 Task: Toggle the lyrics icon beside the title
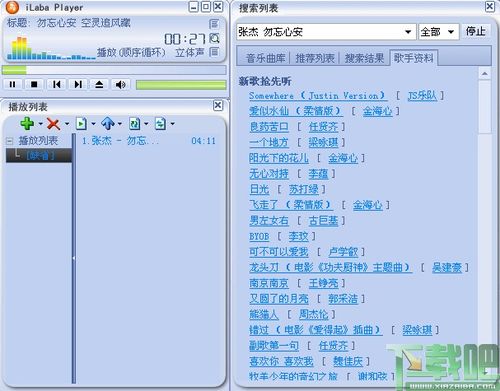214,24
